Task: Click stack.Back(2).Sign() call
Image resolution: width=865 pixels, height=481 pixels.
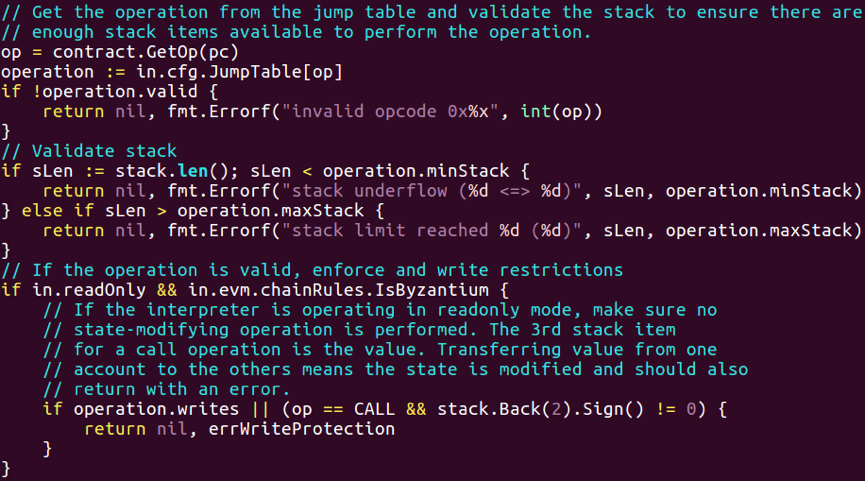Action: coord(541,409)
